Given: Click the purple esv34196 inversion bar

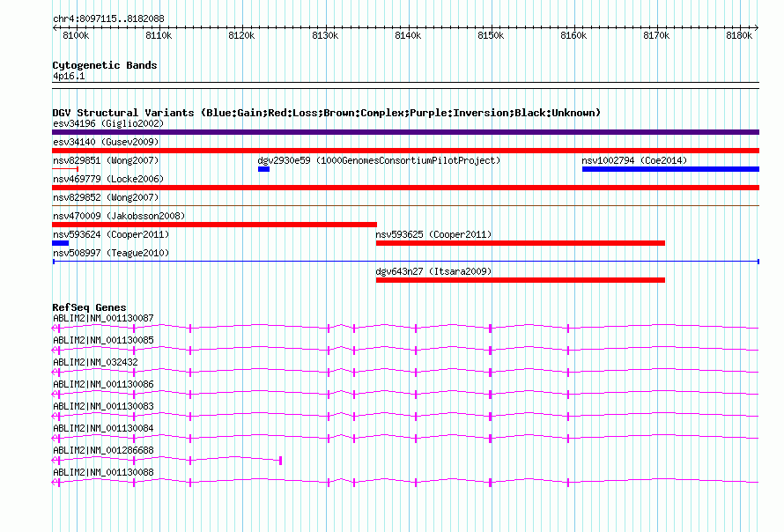Looking at the screenshot, I should (x=405, y=132).
